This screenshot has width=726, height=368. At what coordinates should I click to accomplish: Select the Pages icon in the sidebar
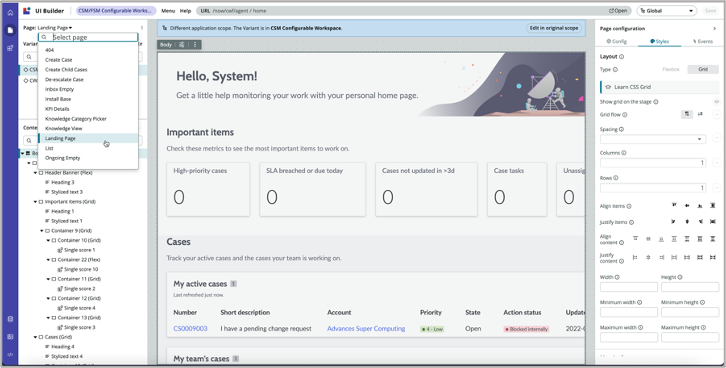pyautogui.click(x=10, y=30)
